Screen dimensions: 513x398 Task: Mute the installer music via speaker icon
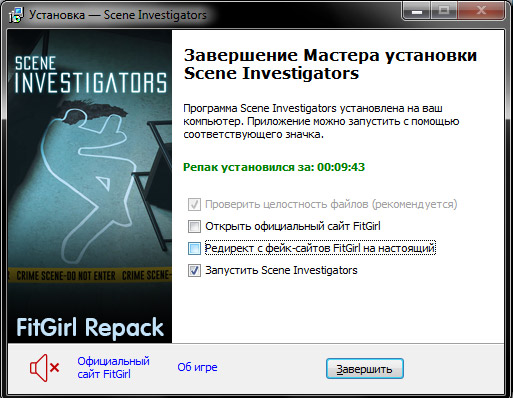(44, 368)
